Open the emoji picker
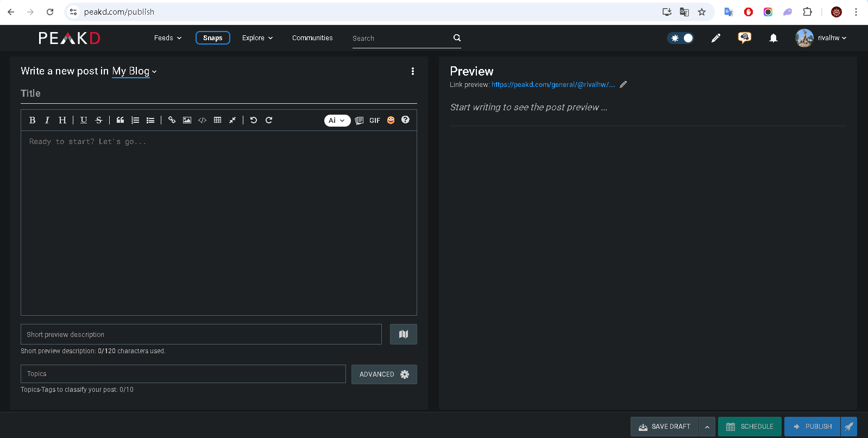 click(391, 120)
